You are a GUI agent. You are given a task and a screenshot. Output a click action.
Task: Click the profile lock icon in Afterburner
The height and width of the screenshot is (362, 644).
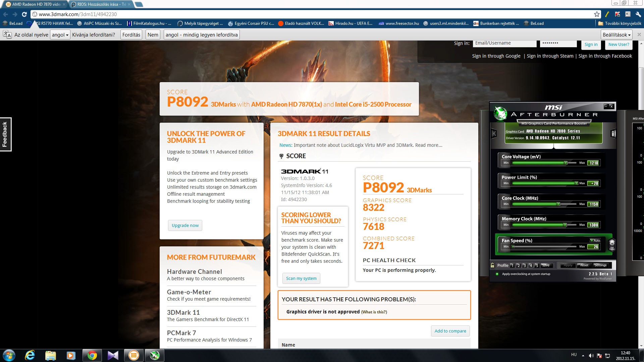pyautogui.click(x=492, y=265)
